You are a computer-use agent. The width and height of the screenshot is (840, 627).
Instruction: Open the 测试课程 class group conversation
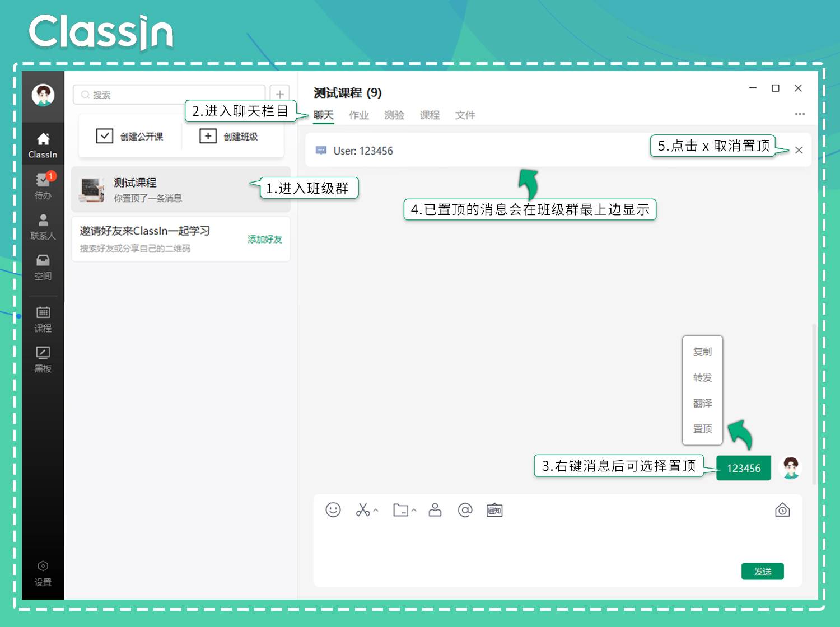pos(181,189)
